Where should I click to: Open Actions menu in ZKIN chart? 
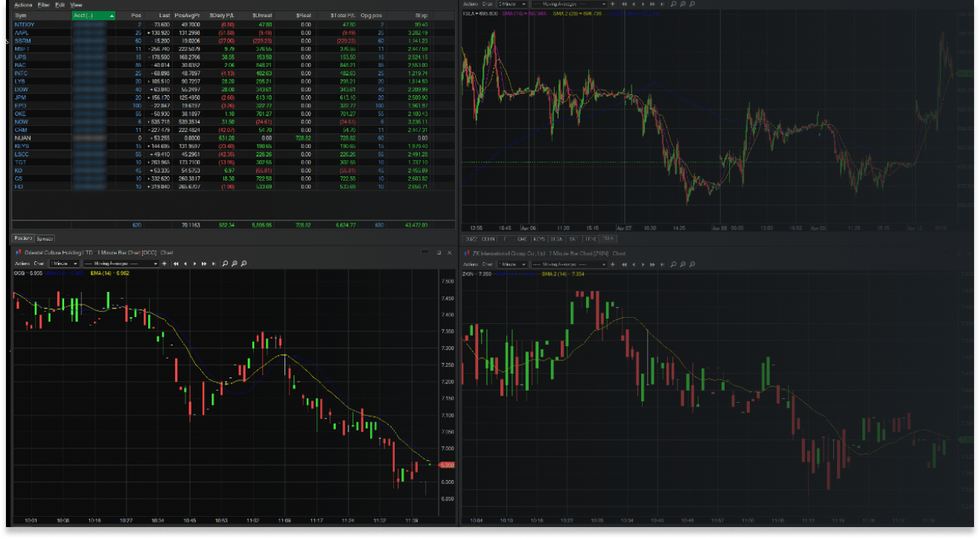coord(471,264)
